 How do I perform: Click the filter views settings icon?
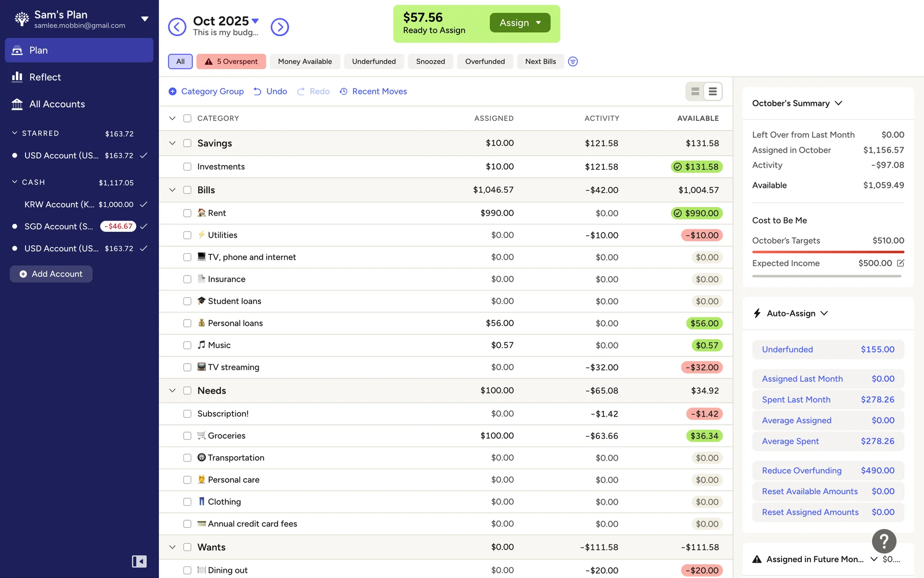(x=573, y=61)
